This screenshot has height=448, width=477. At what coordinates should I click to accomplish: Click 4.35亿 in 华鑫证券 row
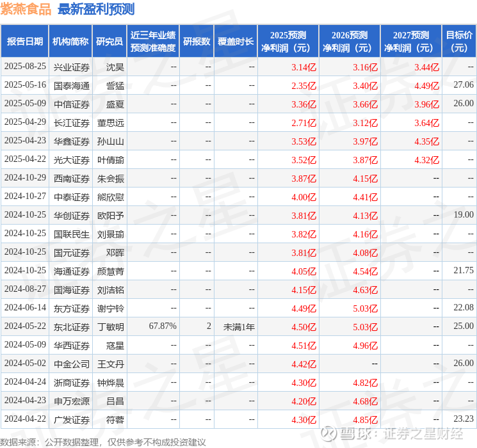pyautogui.click(x=426, y=141)
